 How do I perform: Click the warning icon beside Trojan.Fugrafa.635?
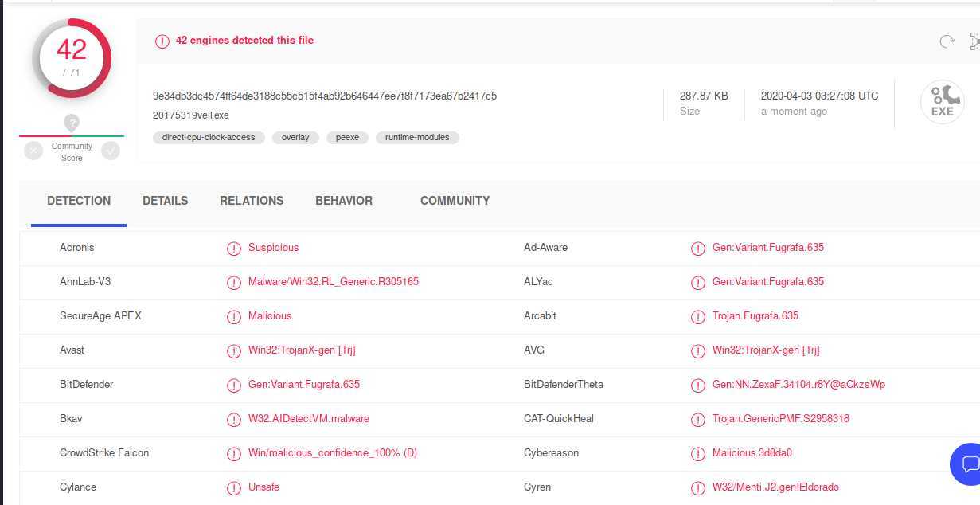[698, 317]
